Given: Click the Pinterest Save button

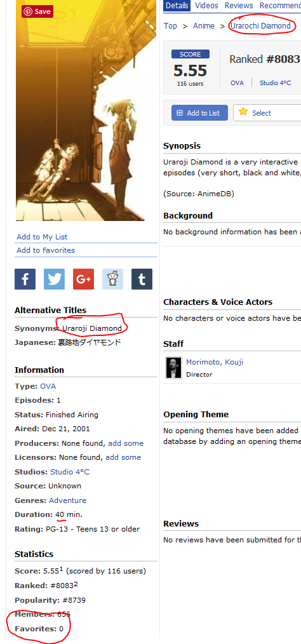Looking at the screenshot, I should [37, 11].
